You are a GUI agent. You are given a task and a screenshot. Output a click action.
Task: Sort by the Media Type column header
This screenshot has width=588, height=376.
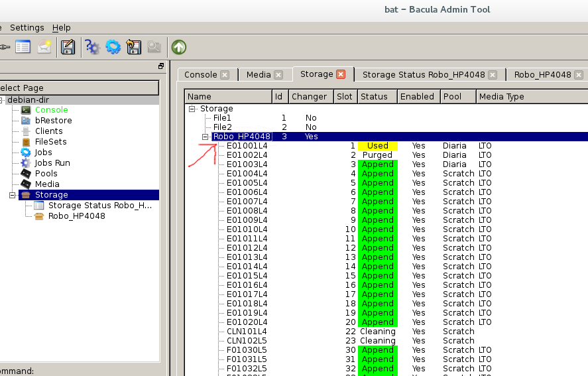532,96
